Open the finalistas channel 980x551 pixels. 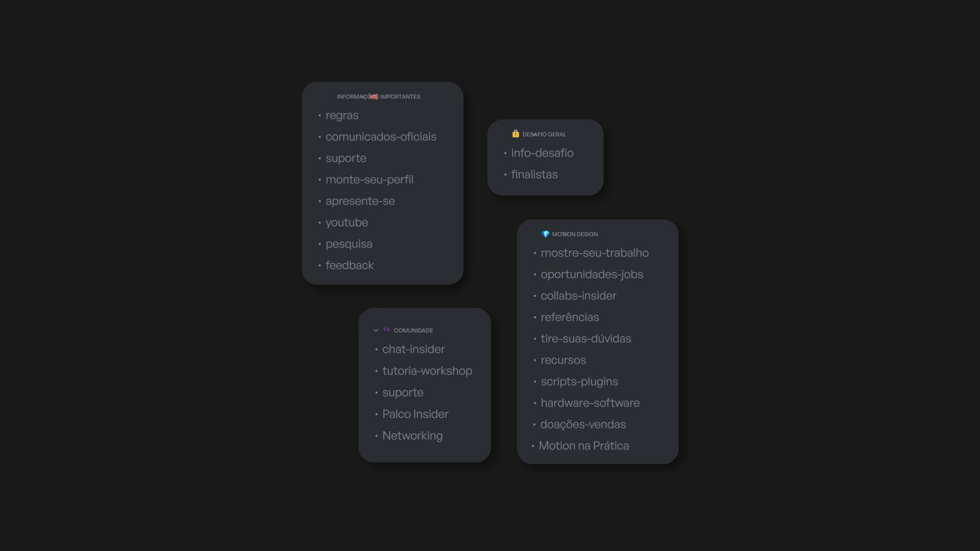click(534, 174)
